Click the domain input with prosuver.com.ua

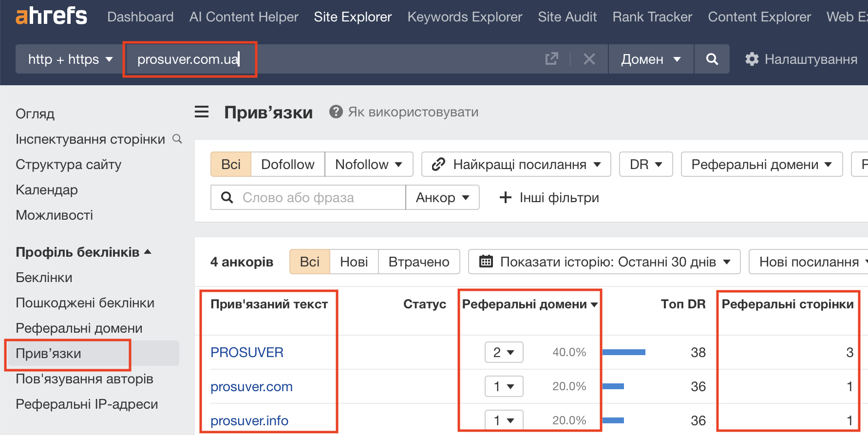[331, 59]
